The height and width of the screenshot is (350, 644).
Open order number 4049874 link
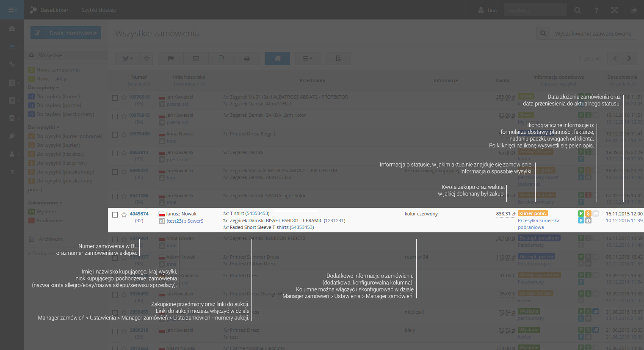point(139,214)
